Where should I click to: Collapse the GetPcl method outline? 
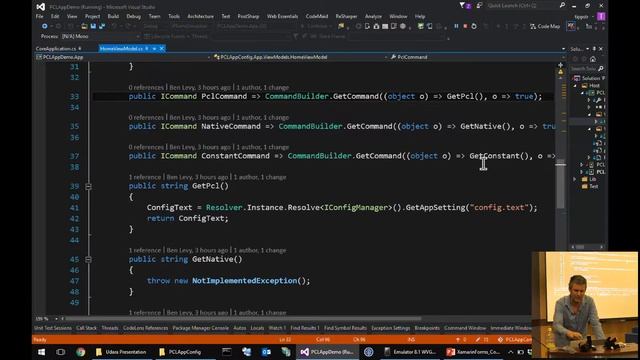pos(88,187)
